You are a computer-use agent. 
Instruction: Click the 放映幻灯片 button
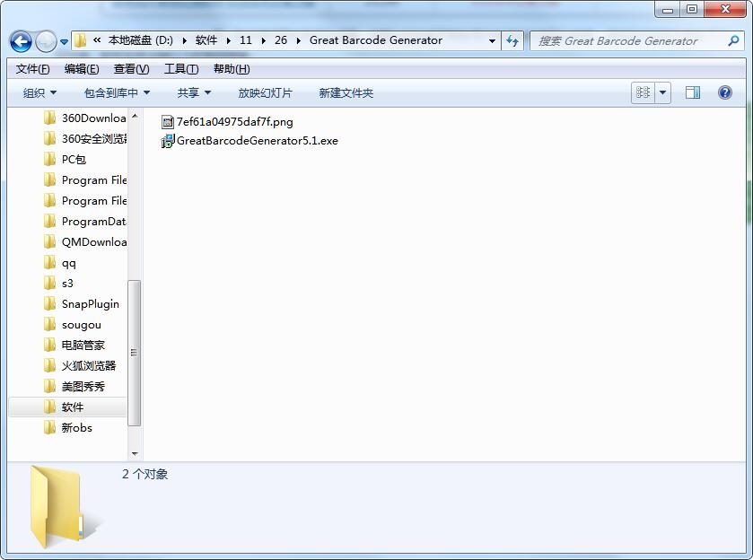[x=265, y=92]
